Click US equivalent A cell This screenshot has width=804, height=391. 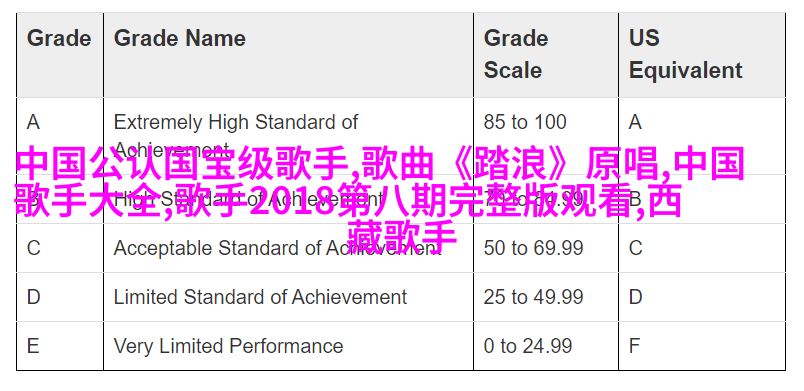tap(702, 136)
